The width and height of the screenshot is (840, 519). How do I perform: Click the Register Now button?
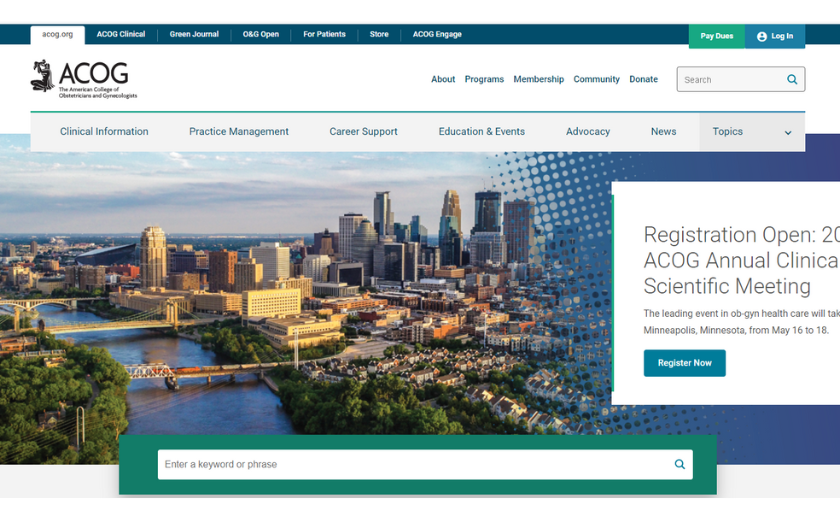click(x=685, y=363)
